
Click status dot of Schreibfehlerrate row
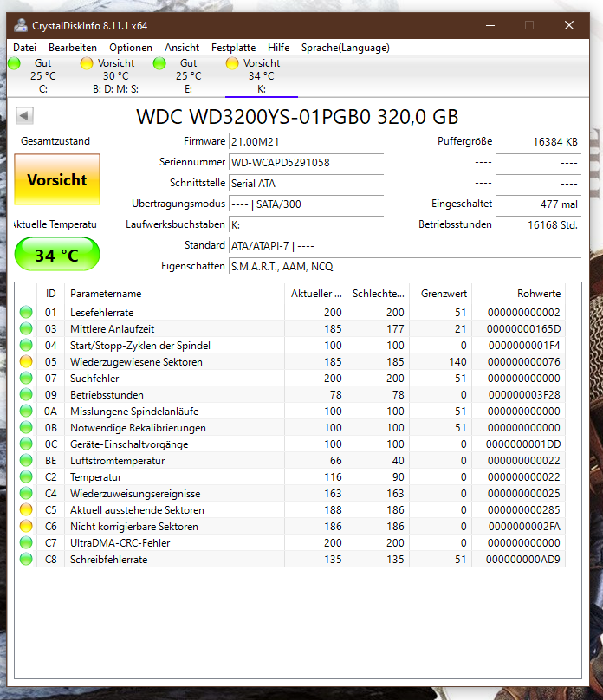[26, 560]
